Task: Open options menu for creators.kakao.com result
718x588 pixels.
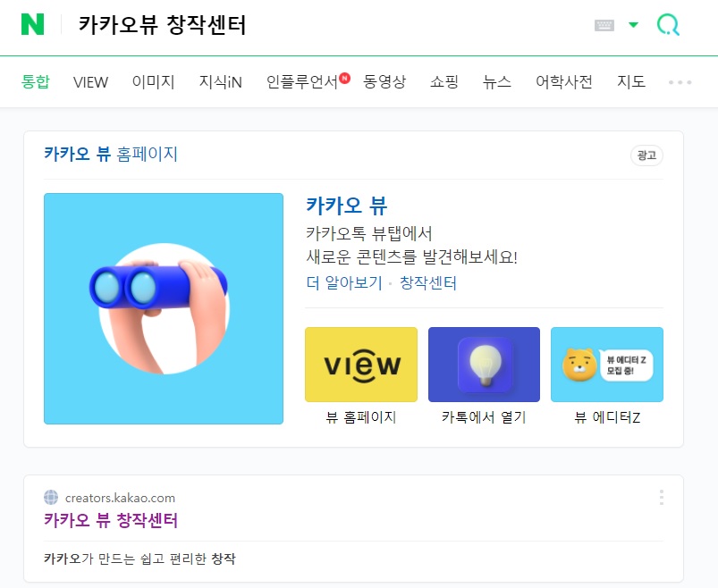Action: [x=661, y=497]
